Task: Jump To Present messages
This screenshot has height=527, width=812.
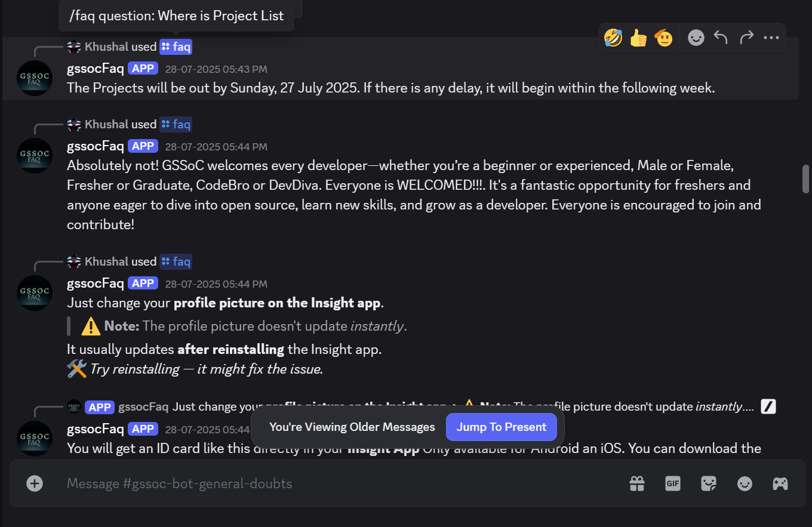Action: (x=502, y=427)
